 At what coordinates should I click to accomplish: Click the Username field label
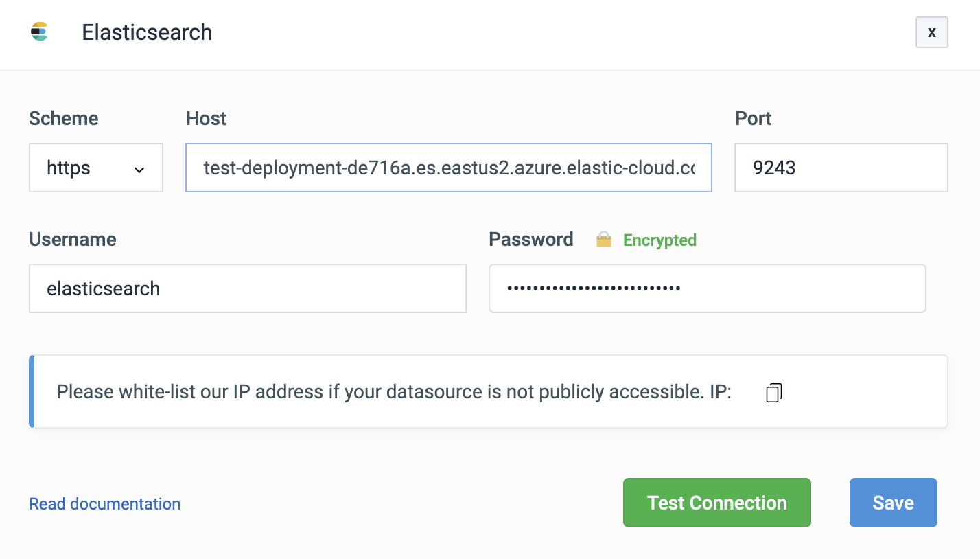pos(72,239)
